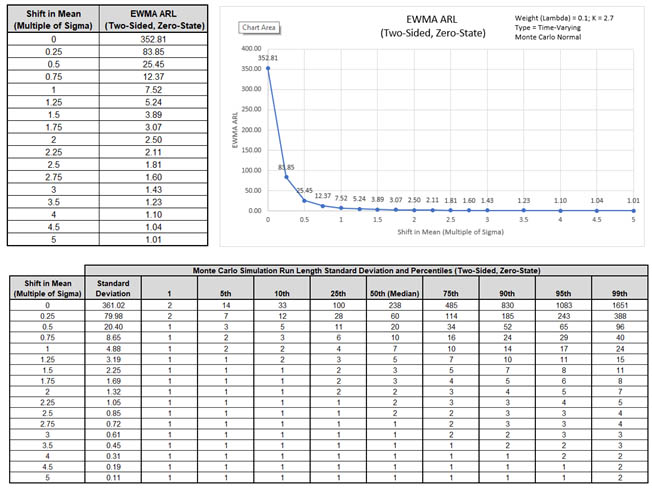Select the EWMA ARL column header in the top table
Viewport: 652px width, 489px height.
coord(156,19)
